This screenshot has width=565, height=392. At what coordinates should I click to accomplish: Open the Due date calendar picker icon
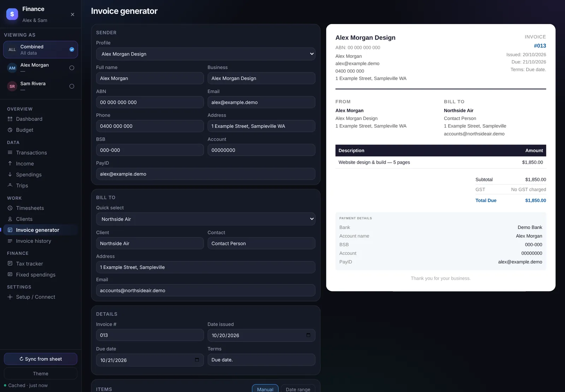[x=197, y=360]
